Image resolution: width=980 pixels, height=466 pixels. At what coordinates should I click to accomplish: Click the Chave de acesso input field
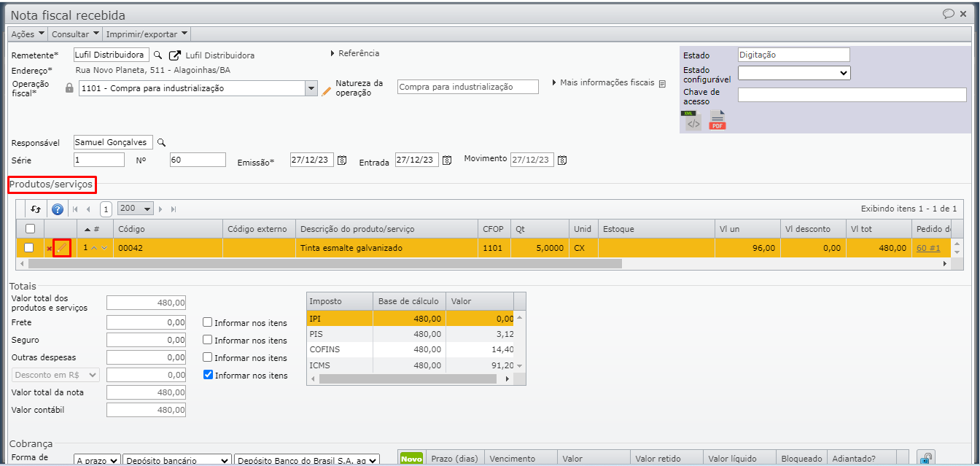pos(852,95)
